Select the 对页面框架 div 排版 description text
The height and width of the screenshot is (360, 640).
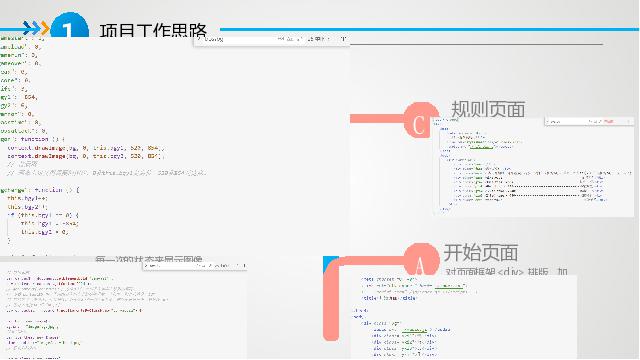[506, 272]
